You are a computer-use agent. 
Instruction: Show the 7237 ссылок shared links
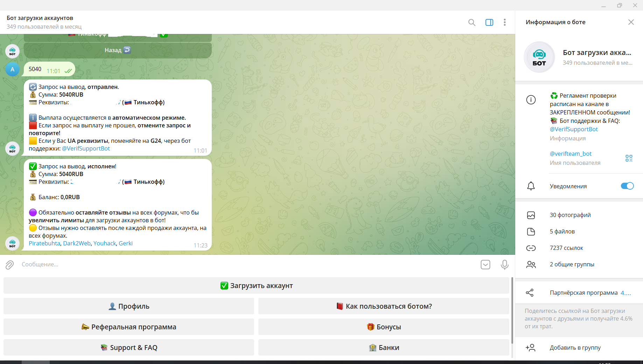[566, 248]
